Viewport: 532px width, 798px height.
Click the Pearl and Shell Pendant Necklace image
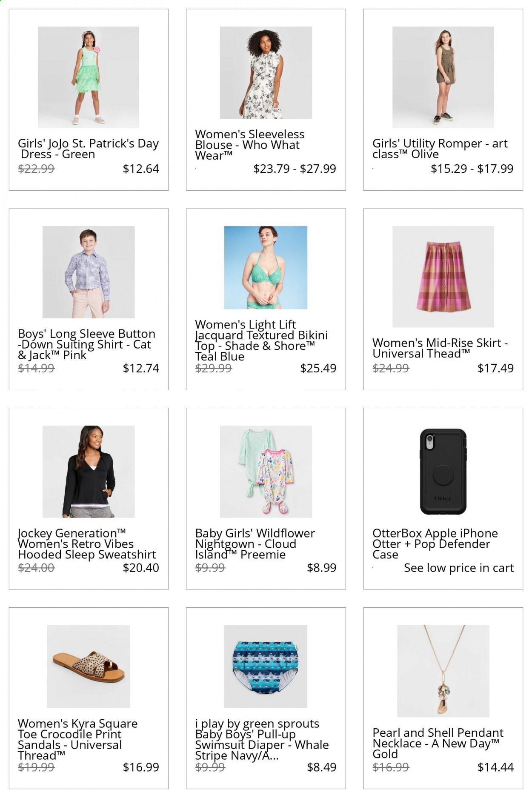443,671
